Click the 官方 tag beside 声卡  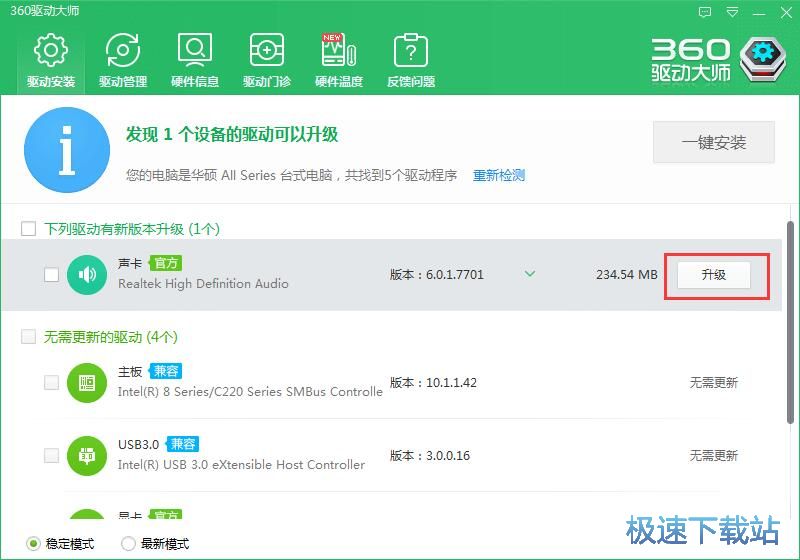(x=166, y=263)
